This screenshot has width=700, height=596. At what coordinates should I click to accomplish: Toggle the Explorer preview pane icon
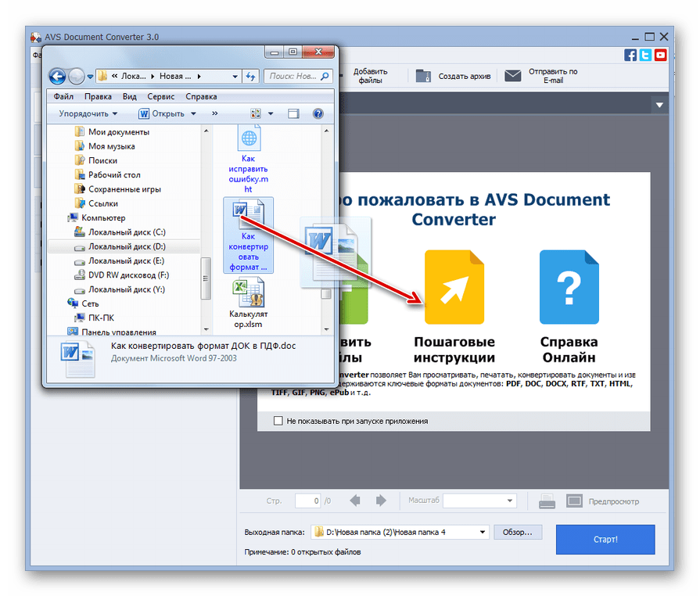point(293,113)
